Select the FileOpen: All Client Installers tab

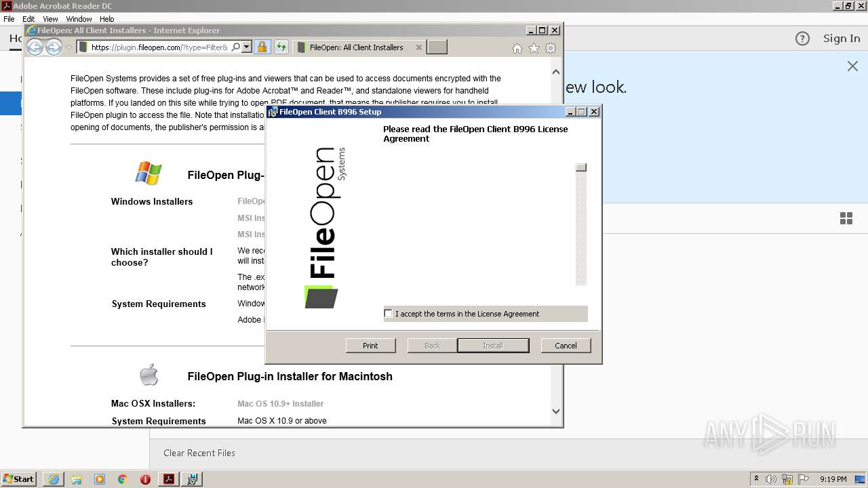pyautogui.click(x=356, y=47)
